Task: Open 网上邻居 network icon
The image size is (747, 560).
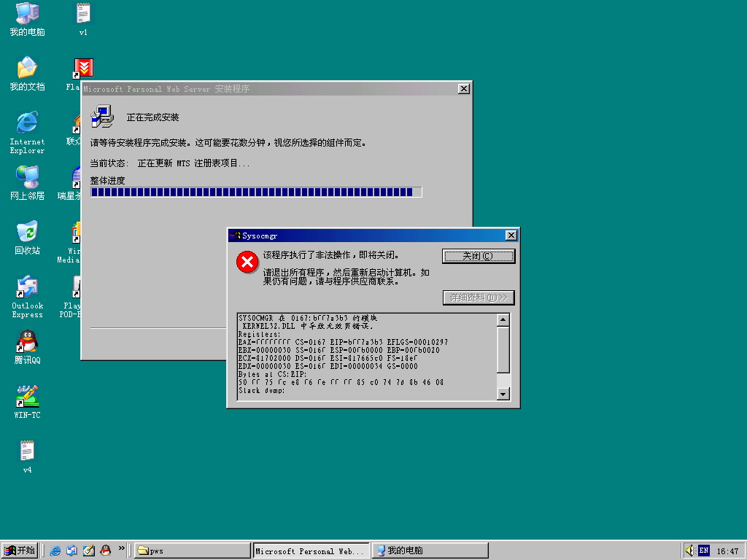Action: [27, 183]
